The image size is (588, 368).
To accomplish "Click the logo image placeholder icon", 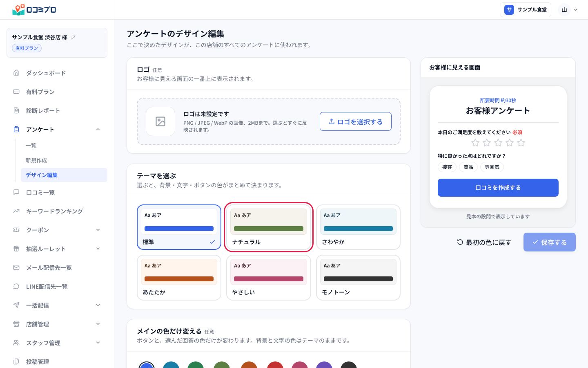I will pyautogui.click(x=160, y=121).
